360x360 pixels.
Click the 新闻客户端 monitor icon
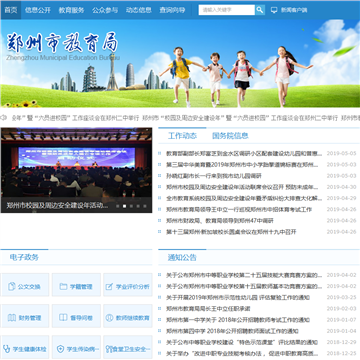point(274,10)
